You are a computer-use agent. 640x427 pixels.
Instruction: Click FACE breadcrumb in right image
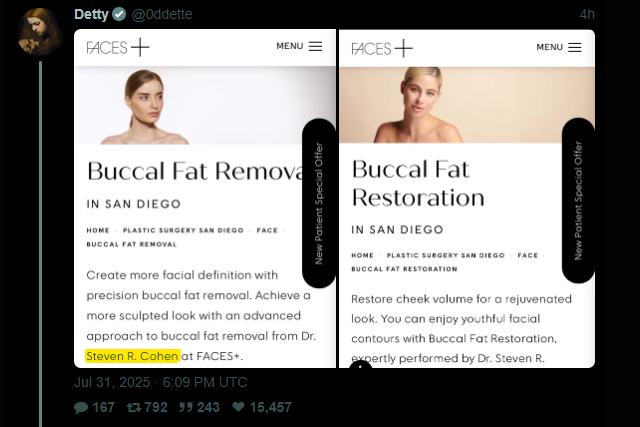(528, 256)
